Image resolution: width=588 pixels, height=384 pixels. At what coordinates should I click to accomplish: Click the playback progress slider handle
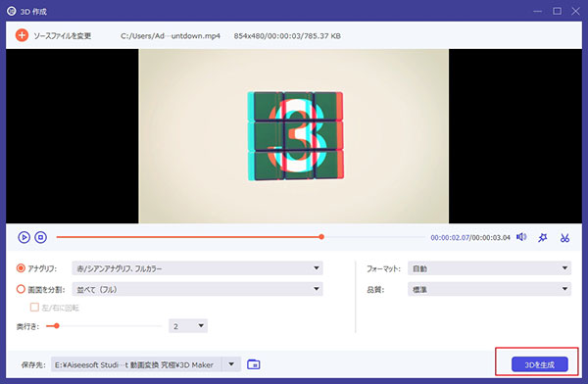tap(321, 237)
